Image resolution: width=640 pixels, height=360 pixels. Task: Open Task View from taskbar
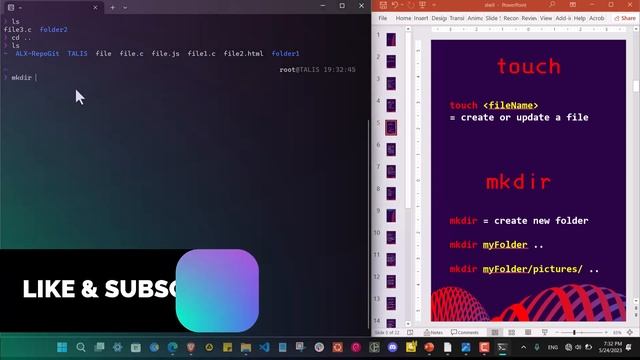(99, 347)
